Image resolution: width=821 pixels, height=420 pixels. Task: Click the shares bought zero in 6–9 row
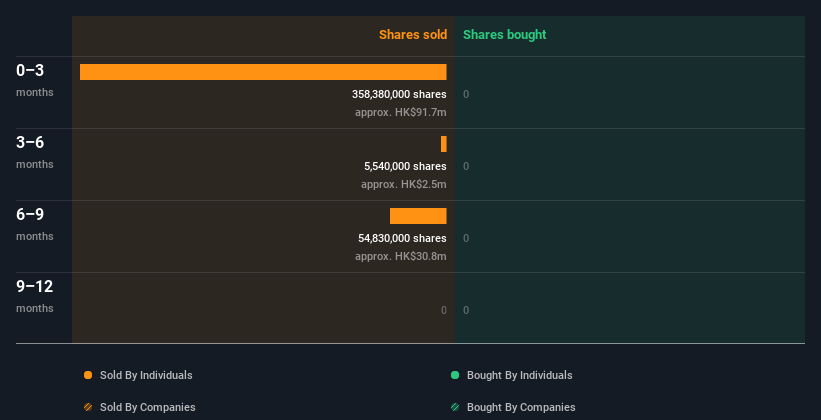coord(466,238)
